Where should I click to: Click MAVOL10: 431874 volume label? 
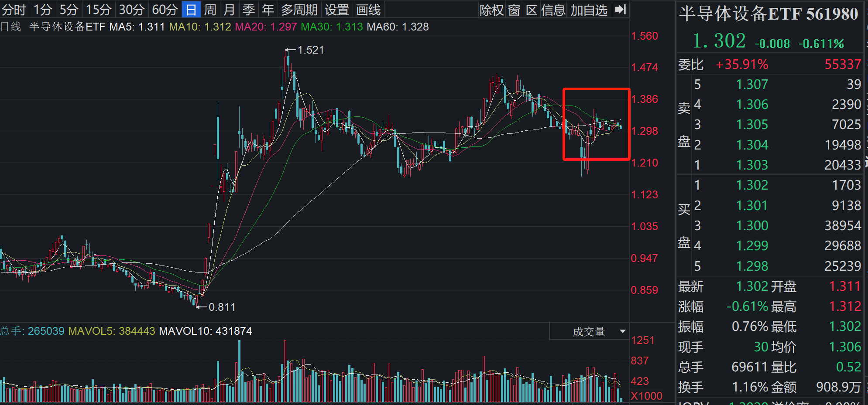[206, 331]
